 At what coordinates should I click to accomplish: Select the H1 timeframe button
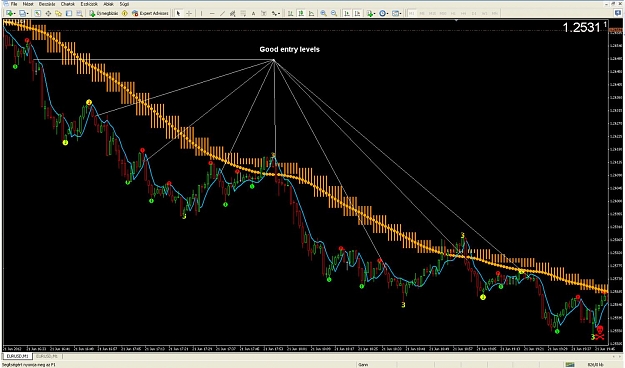coord(453,13)
